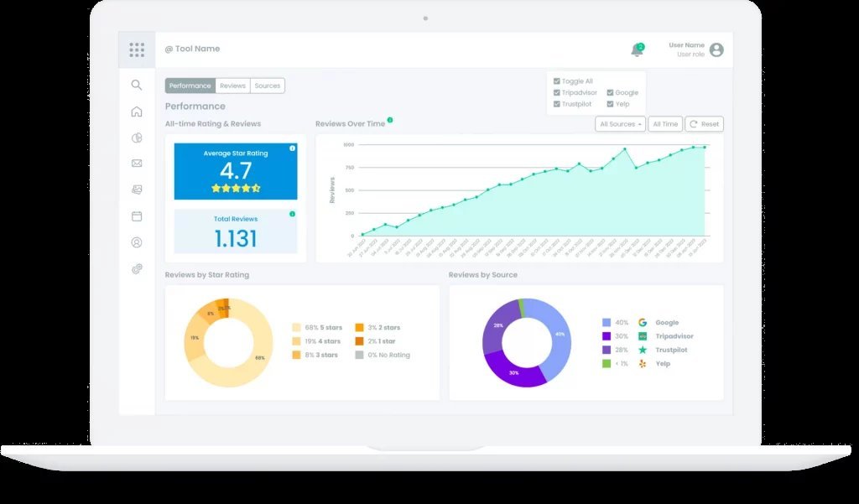Open the pie chart analytics sidebar icon
The width and height of the screenshot is (859, 504).
pyautogui.click(x=137, y=138)
